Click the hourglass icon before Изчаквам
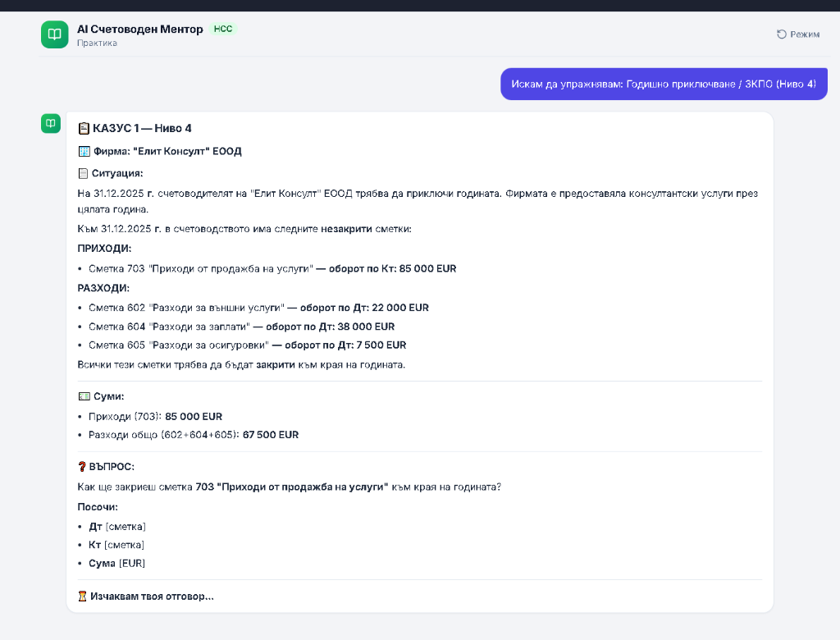840x640 pixels. point(83,596)
